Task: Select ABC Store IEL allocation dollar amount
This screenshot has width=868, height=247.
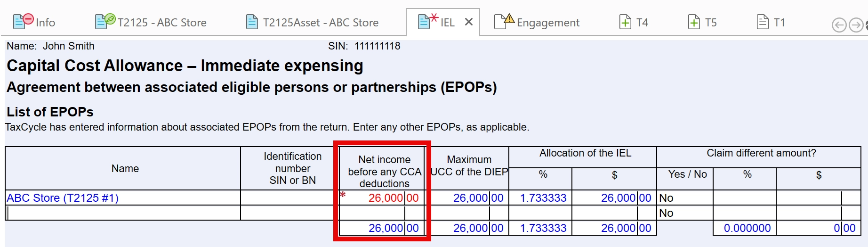Action: (614, 198)
